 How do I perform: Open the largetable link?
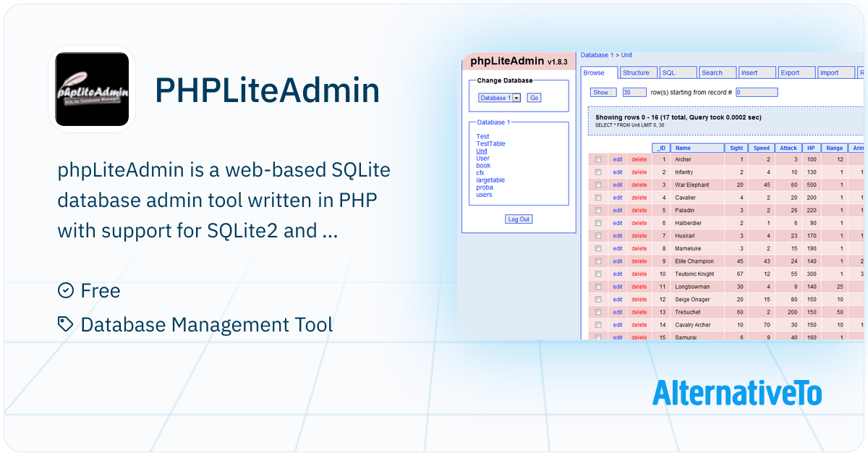(x=490, y=180)
